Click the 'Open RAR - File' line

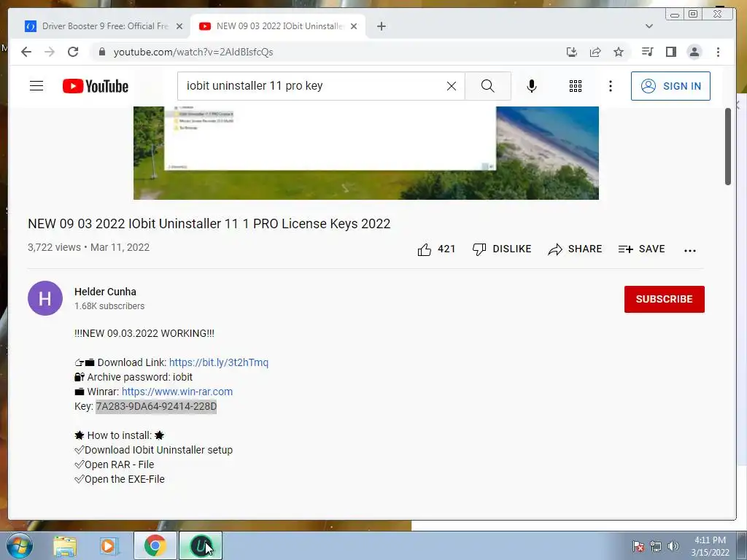(115, 464)
